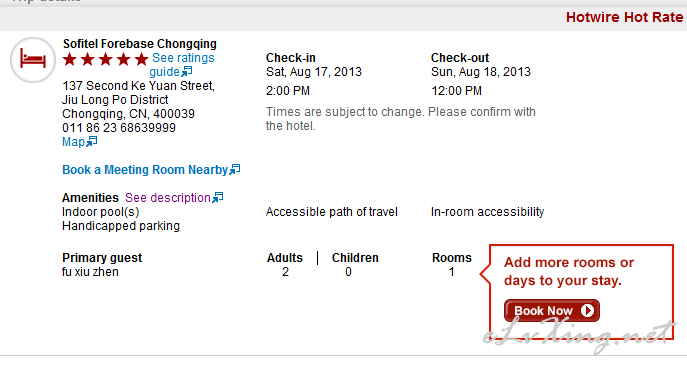Open the See ratings guide link
This screenshot has width=687, height=368.
point(182,64)
